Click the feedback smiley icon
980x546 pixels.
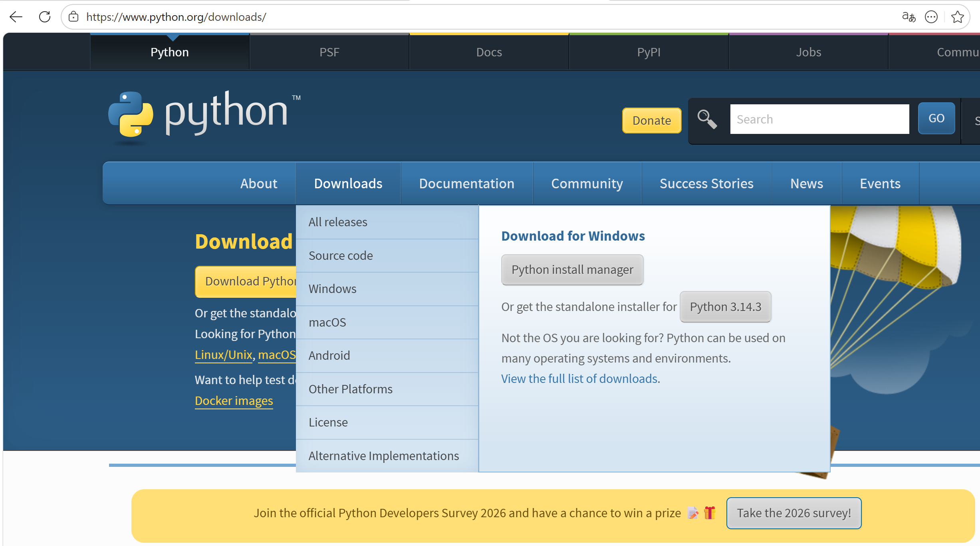931,17
